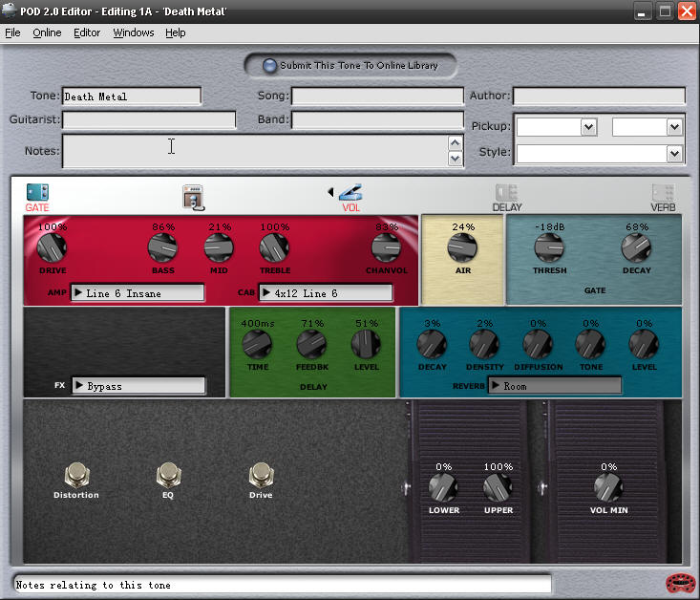Screen dimensions: 700x600
Task: Click the gate DECAY knob
Action: (636, 248)
